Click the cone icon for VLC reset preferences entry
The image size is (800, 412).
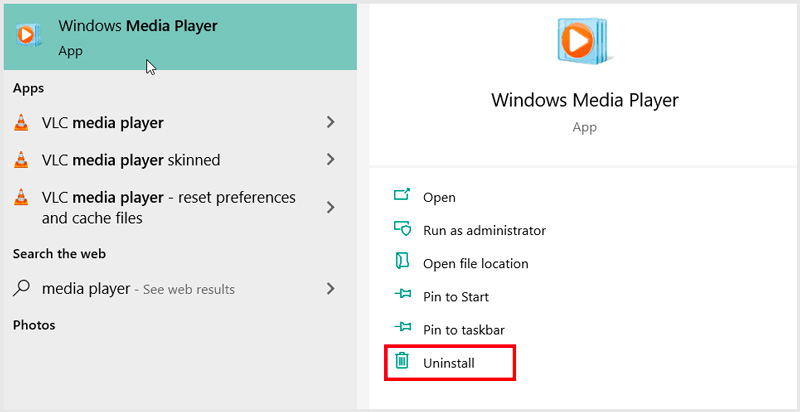(x=21, y=198)
